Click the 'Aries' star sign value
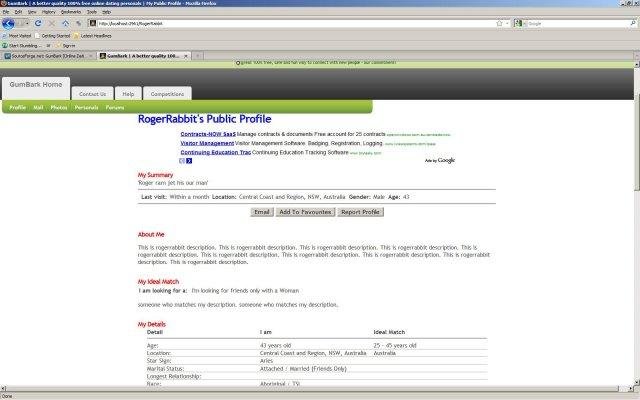Image resolution: width=640 pixels, height=400 pixels. coord(266,361)
